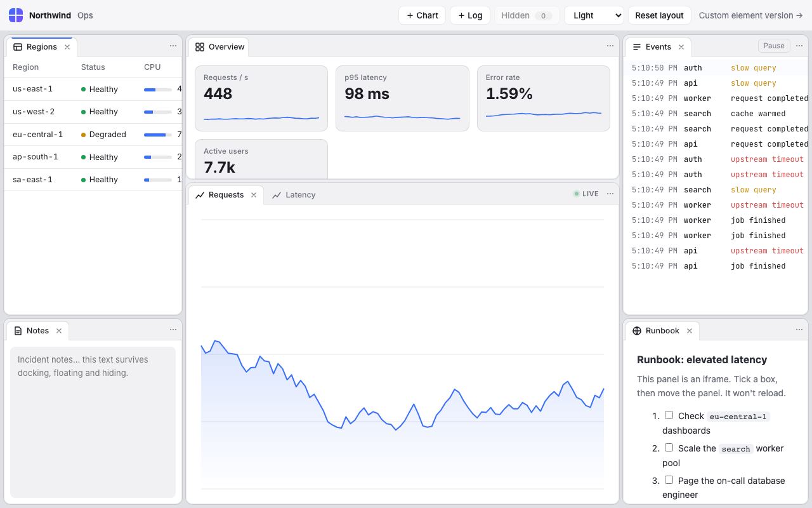Open Events panel options menu
Viewport: 812px width, 508px height.
[x=799, y=46]
